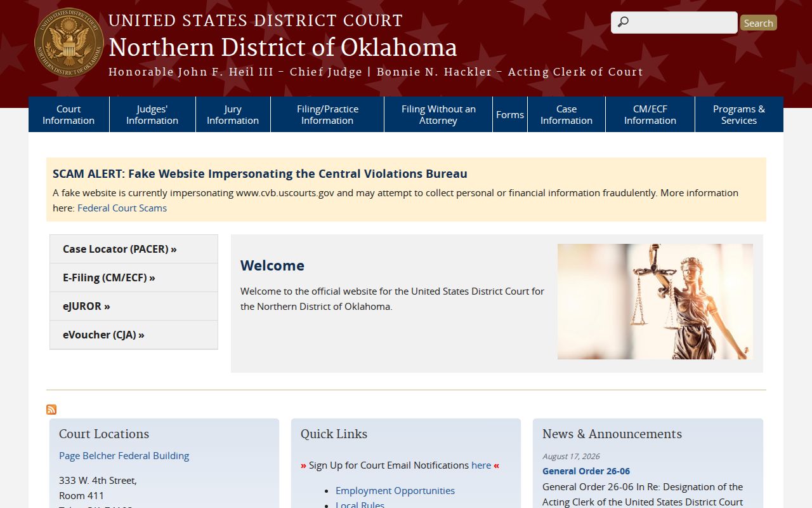Click the Lady Justice statue image

pyautogui.click(x=655, y=302)
